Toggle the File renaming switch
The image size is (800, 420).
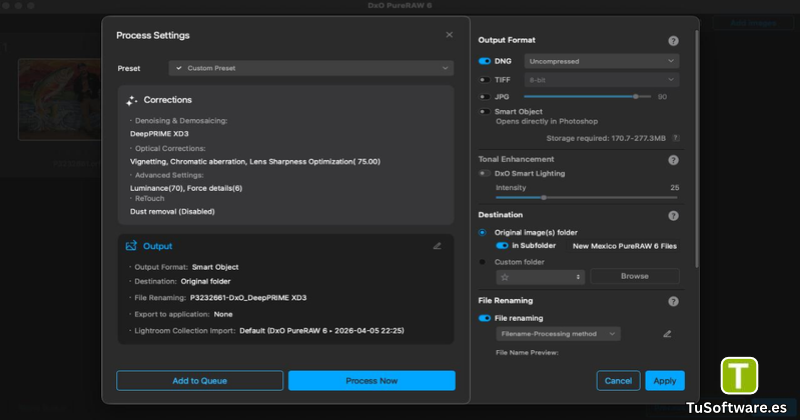pos(484,318)
